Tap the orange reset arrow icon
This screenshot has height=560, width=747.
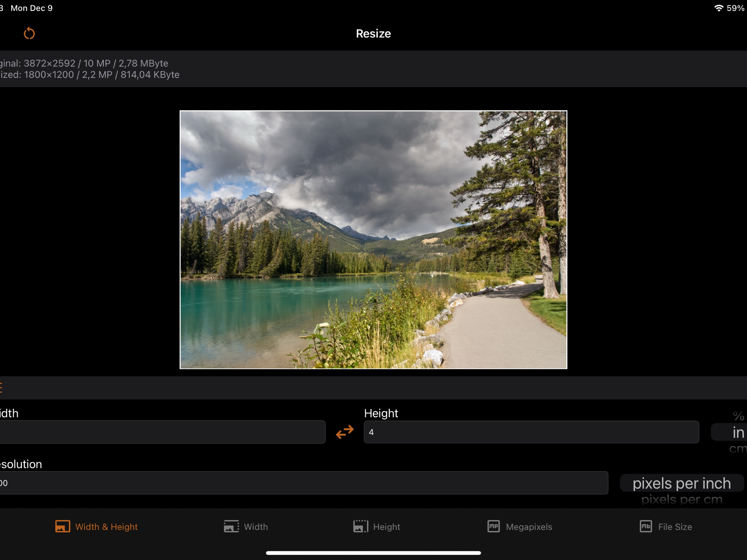click(29, 33)
